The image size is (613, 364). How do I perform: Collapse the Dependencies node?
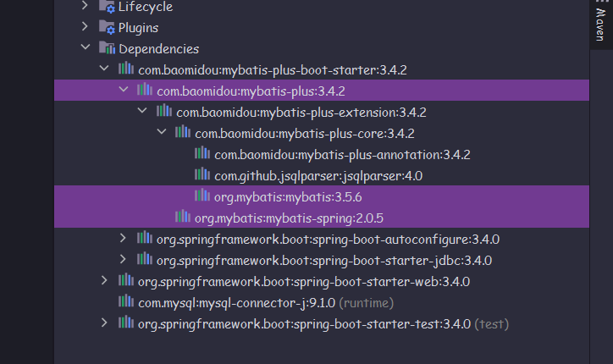point(85,48)
